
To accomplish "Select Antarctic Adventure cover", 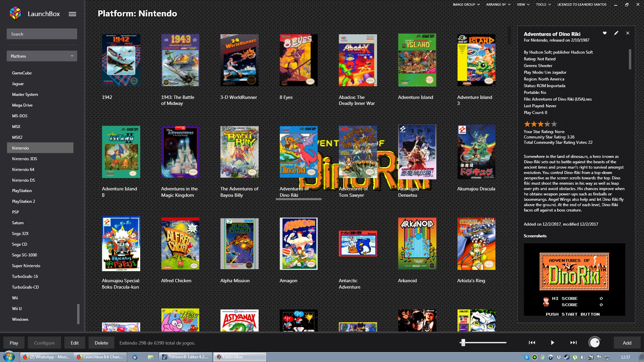I will point(358,244).
